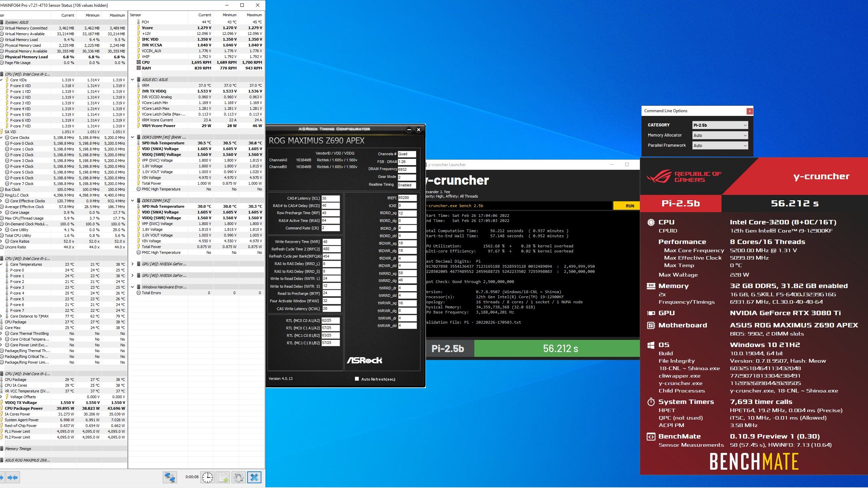
Task: Click the Gear Mode field
Action: coord(407,177)
